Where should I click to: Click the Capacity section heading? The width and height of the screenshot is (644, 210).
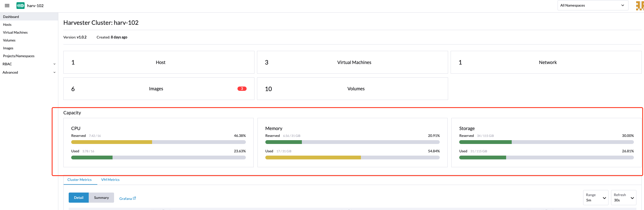click(72, 113)
